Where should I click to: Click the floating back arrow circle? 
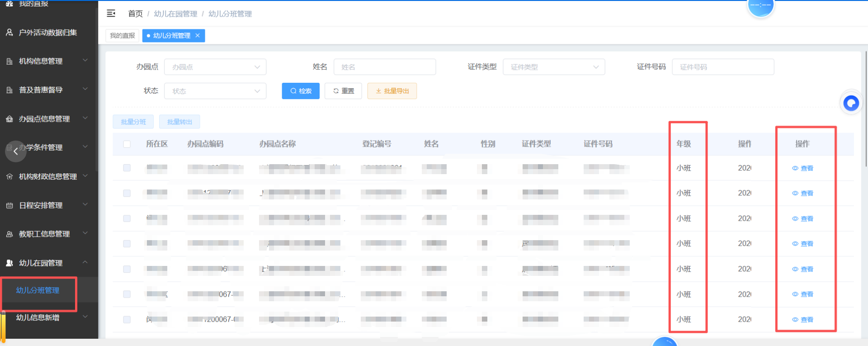pos(16,151)
